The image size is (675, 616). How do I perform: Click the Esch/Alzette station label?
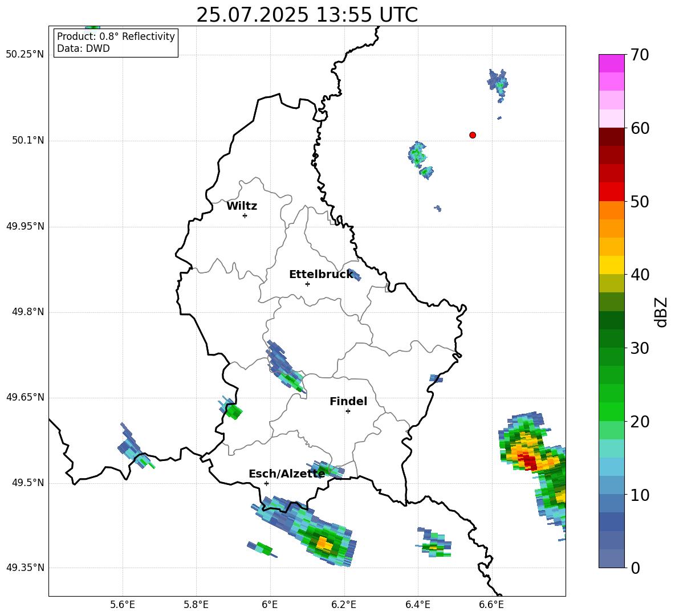click(x=287, y=474)
